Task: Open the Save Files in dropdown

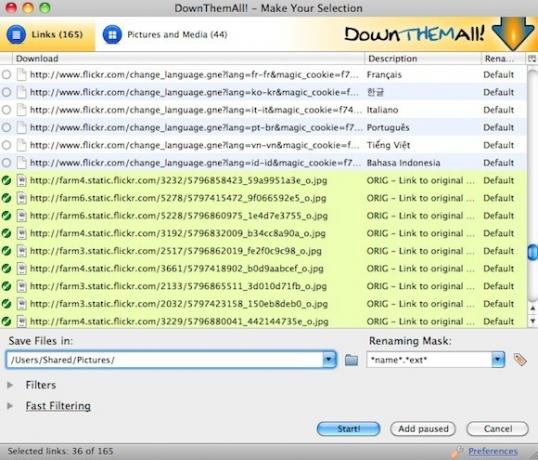Action: tap(329, 359)
